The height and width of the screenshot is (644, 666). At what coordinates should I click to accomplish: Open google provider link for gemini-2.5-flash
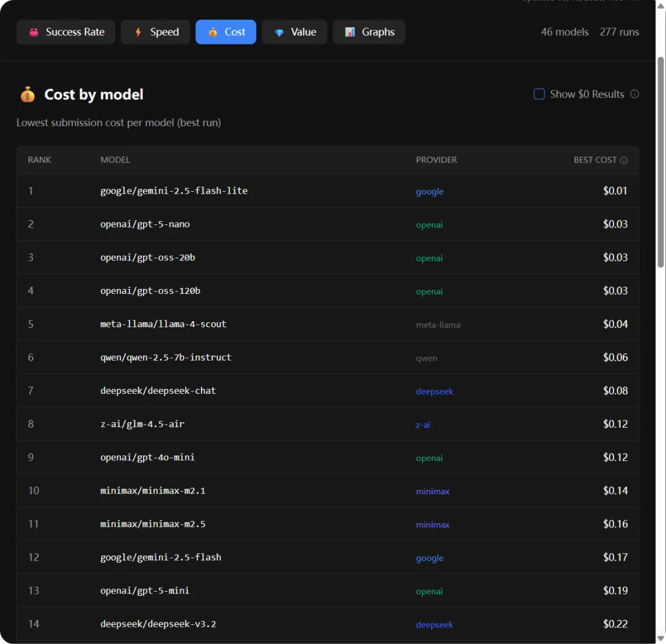coord(429,558)
